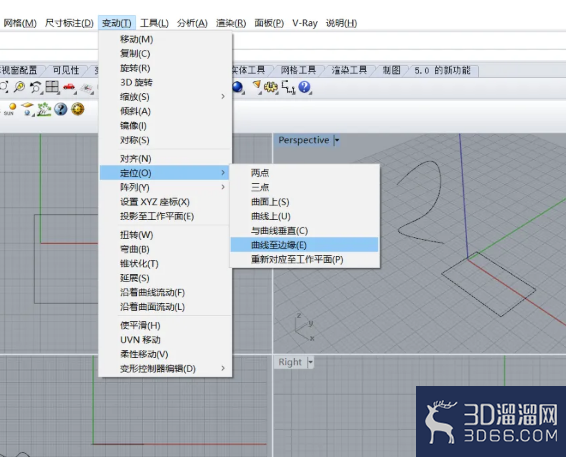Switch to the 渲染工具 toolbar tab
The image size is (566, 457).
coord(349,70)
